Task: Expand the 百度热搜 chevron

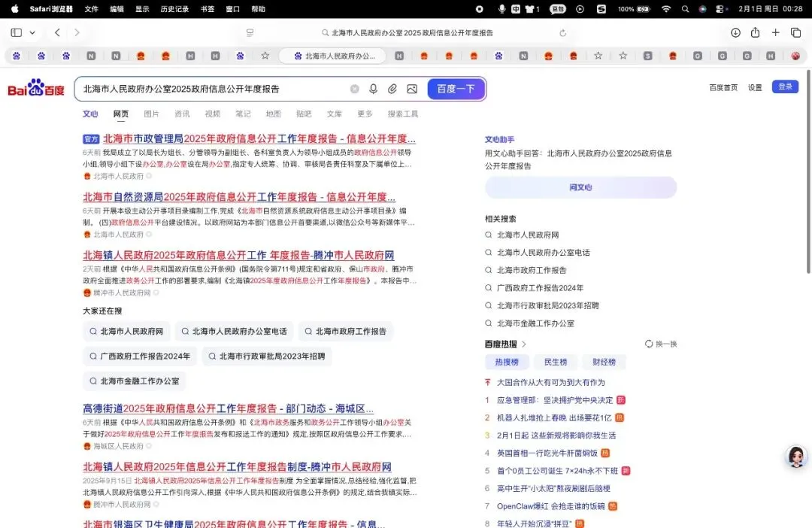Action: (x=524, y=344)
